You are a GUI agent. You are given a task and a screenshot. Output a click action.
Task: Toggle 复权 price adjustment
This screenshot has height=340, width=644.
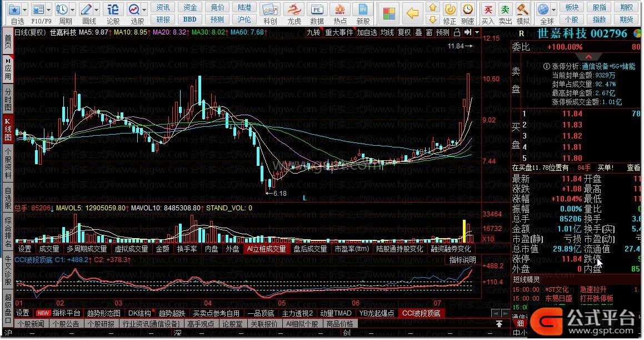(404, 32)
